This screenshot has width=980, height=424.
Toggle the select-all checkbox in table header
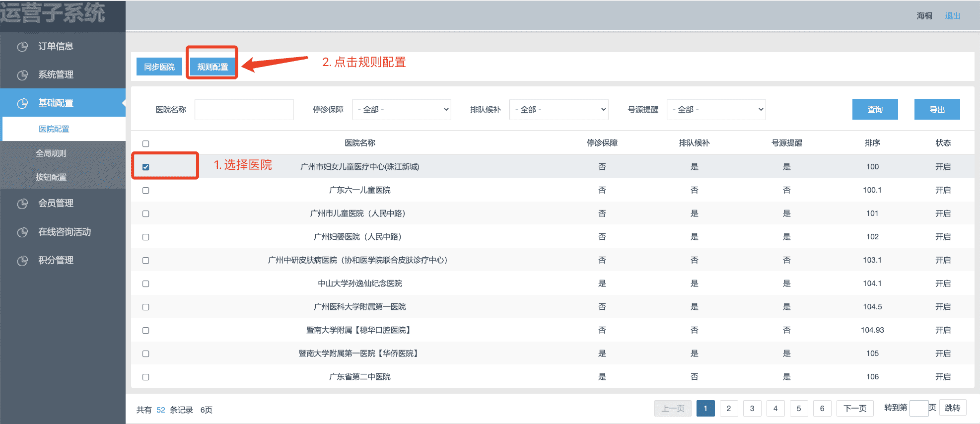(145, 143)
